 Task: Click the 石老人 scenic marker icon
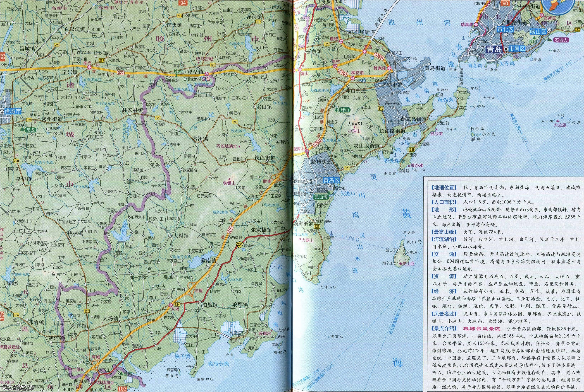pos(550,40)
